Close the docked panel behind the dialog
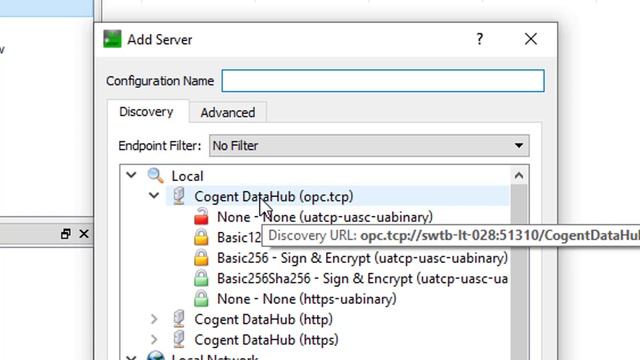640x360 pixels. (x=84, y=234)
